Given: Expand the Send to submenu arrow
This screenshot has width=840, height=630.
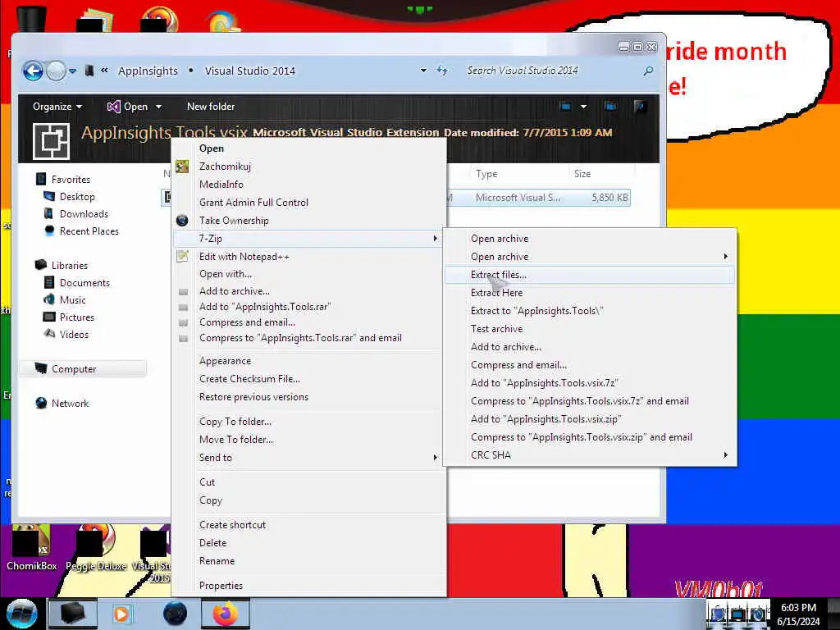Looking at the screenshot, I should (435, 458).
